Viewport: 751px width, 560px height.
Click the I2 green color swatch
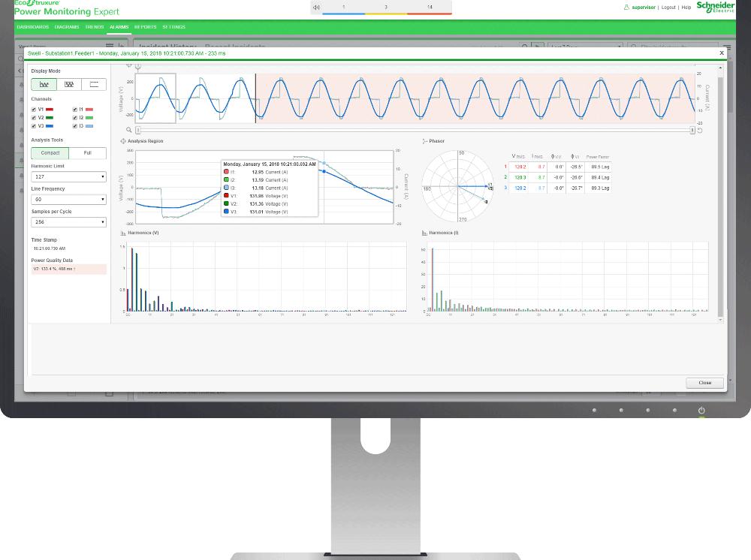pyautogui.click(x=89, y=118)
